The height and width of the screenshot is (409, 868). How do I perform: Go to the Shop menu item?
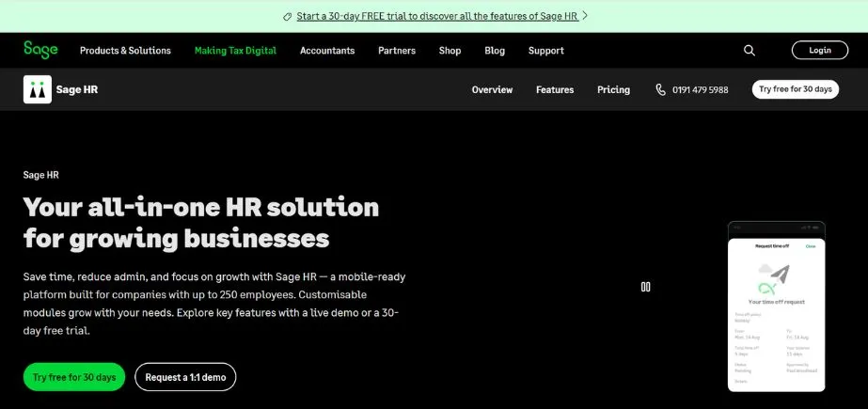[x=450, y=51]
